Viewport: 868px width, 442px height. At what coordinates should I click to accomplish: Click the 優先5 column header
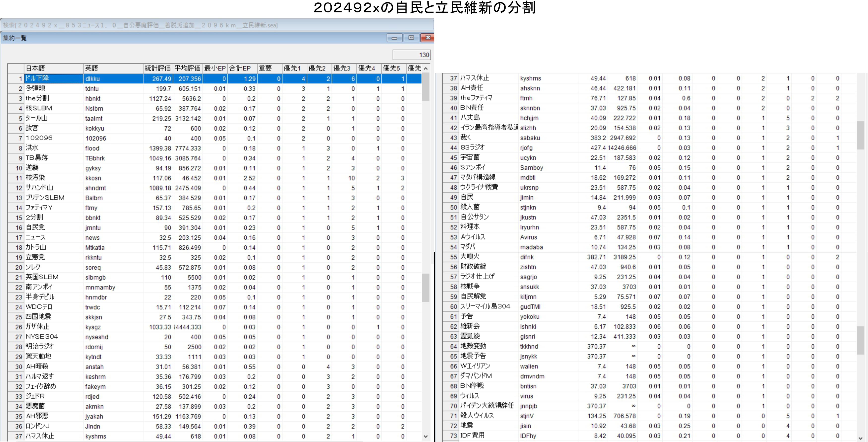394,68
